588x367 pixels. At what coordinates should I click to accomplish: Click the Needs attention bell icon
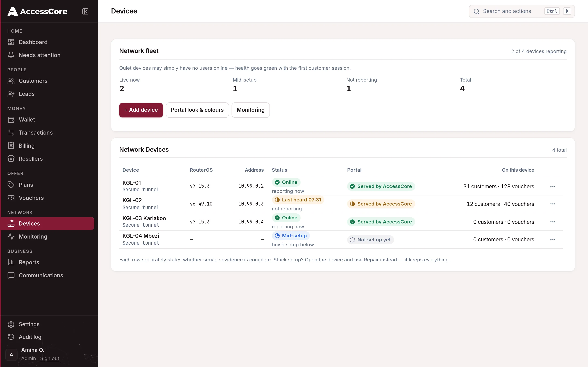click(x=11, y=55)
